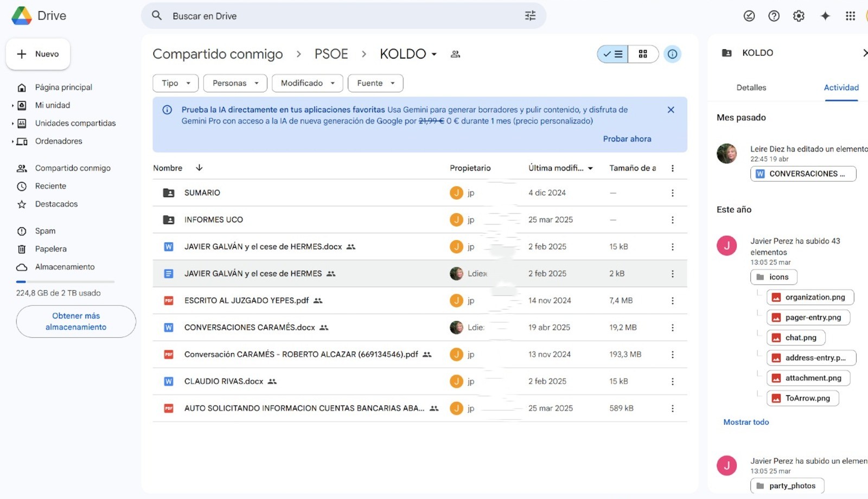Click the Gemini sparkle icon

tap(825, 16)
